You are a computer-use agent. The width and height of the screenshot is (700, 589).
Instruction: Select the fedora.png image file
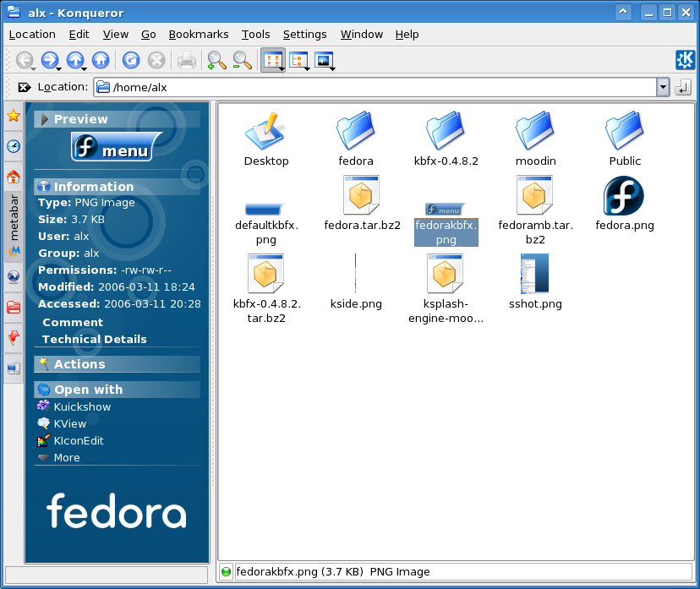click(x=624, y=204)
